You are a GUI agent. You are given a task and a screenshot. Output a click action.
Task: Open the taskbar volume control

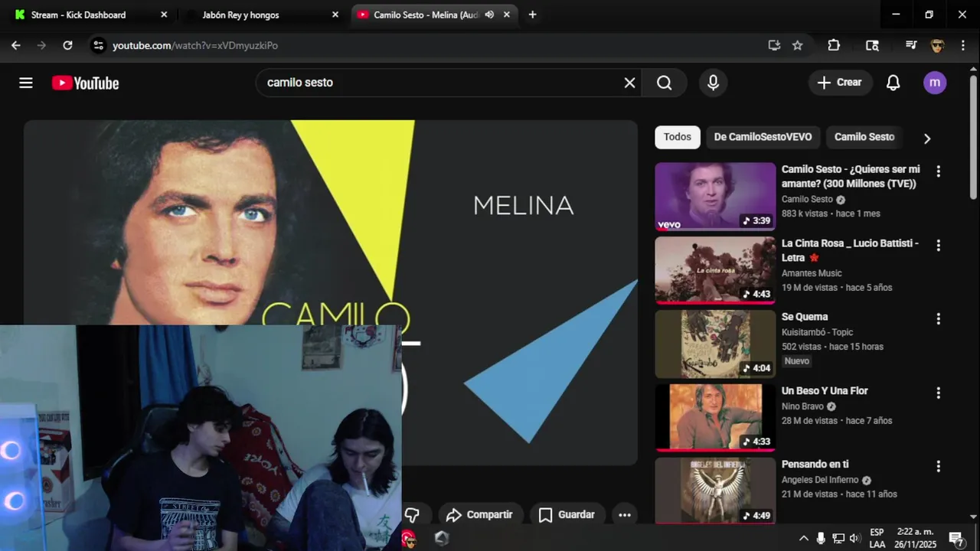tap(855, 538)
